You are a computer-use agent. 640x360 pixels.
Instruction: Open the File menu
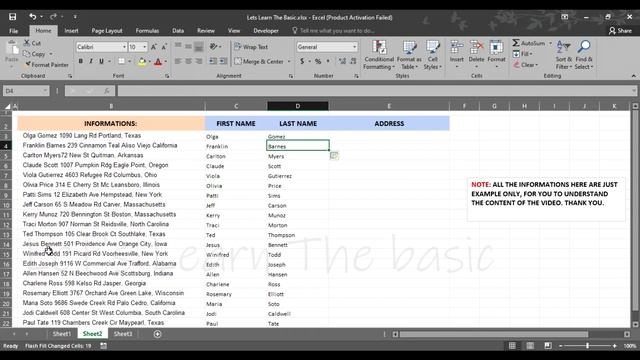point(13,31)
